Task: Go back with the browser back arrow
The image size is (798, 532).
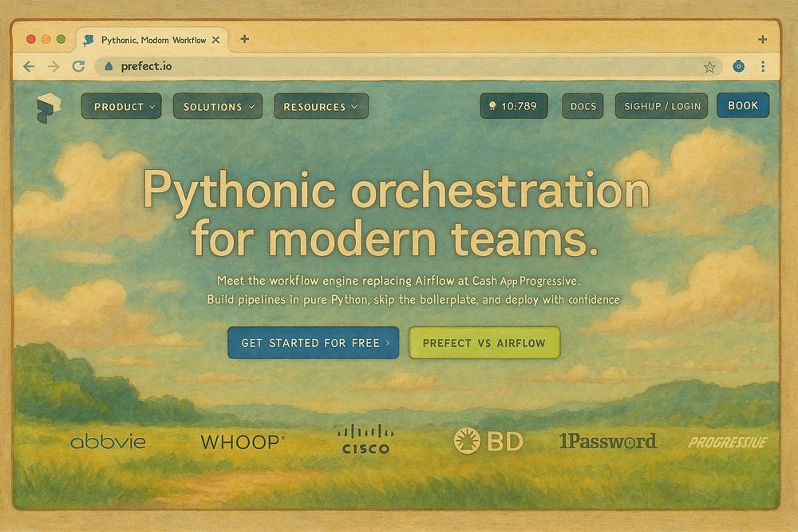Action: coord(29,67)
